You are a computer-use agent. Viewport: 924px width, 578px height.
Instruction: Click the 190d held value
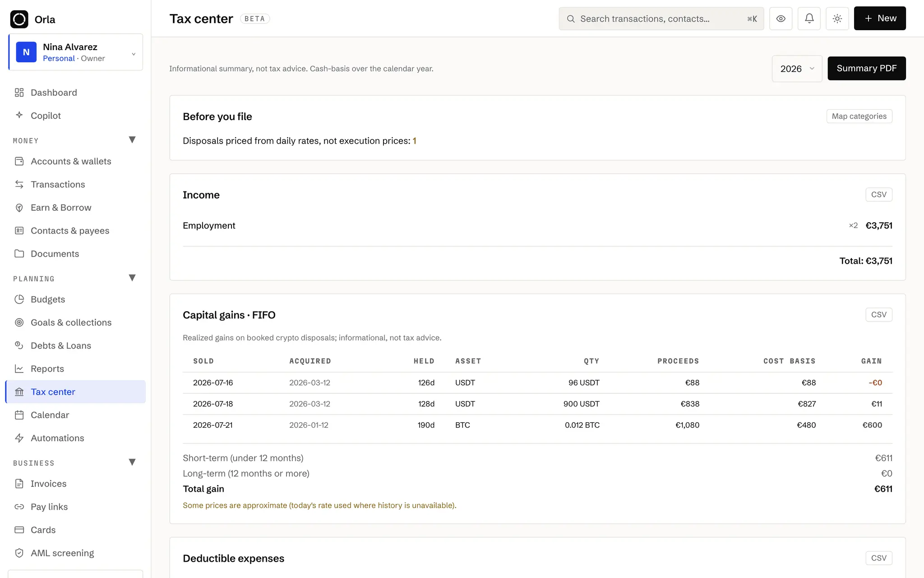426,425
